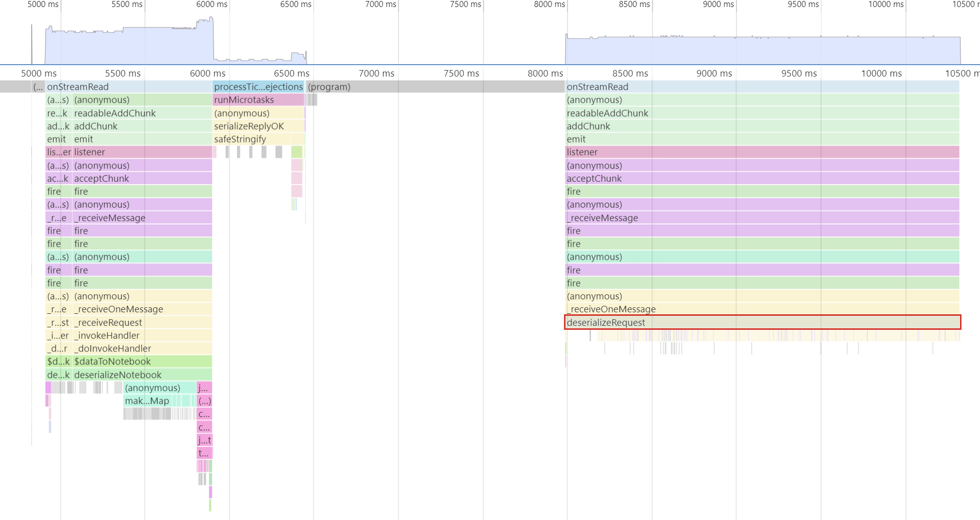Screen dimensions: 980x520
Task: Click the _invokeHandler frame
Action: (142, 335)
